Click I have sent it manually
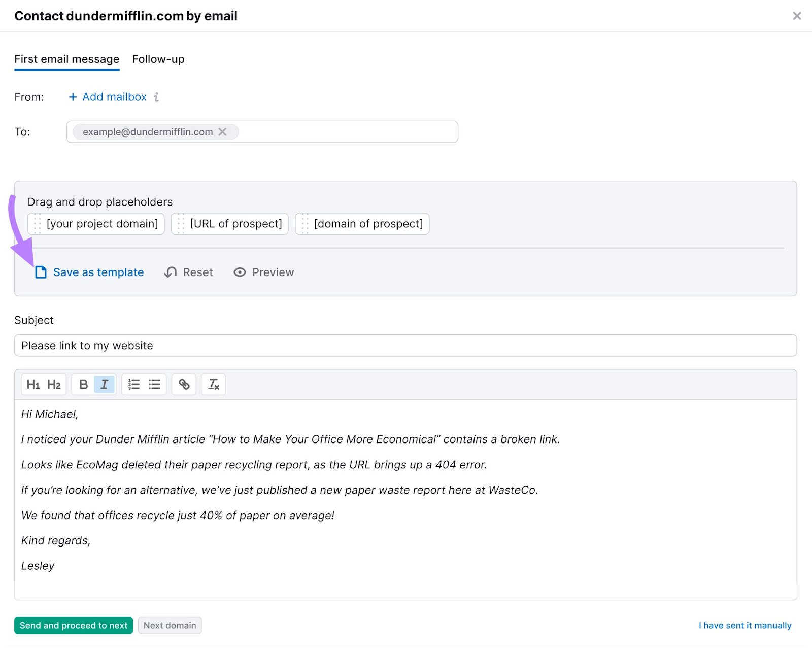This screenshot has height=648, width=812. [745, 625]
